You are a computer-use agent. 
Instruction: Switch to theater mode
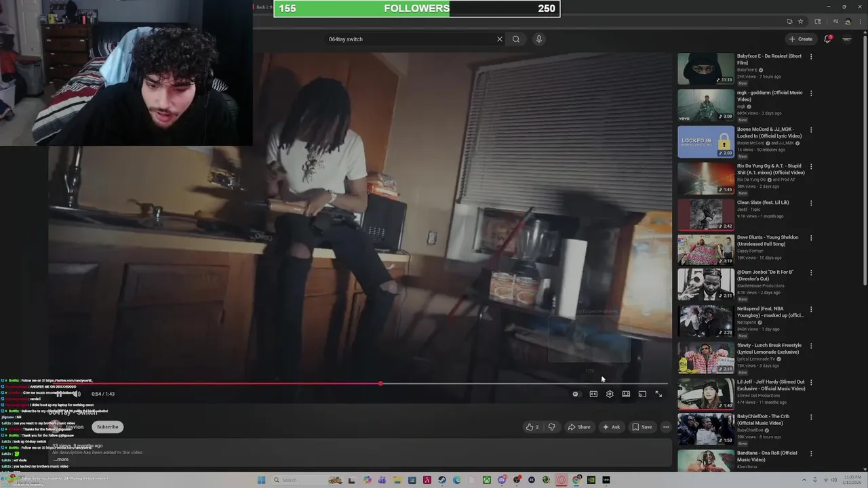[x=626, y=394]
